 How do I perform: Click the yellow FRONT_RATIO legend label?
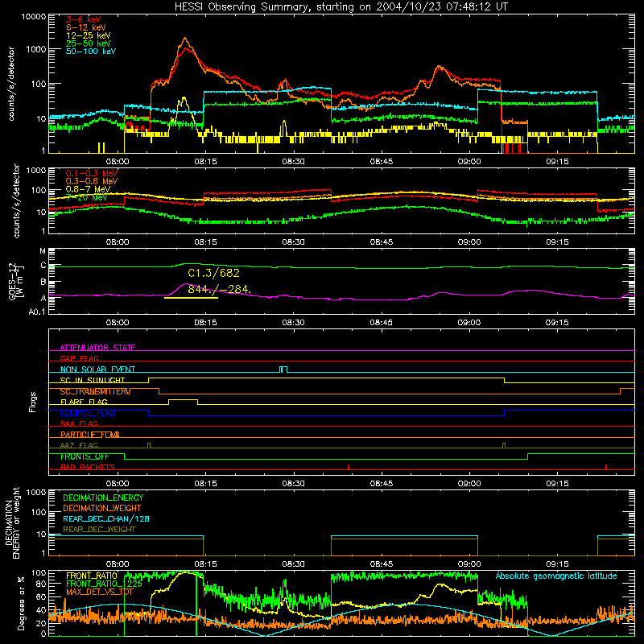coord(92,576)
